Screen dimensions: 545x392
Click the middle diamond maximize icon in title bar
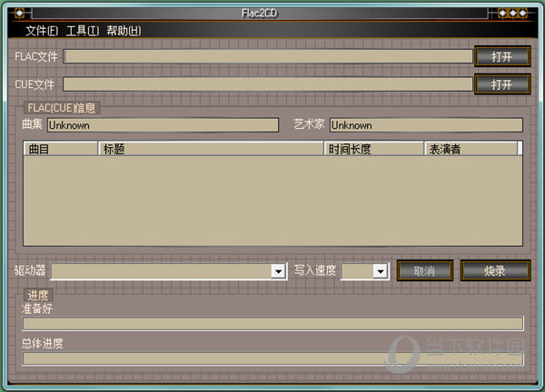pos(512,14)
